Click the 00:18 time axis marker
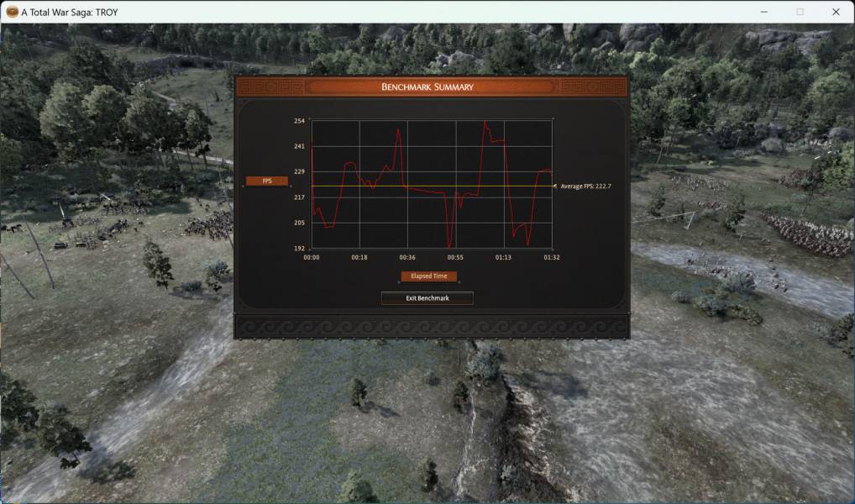This screenshot has width=855, height=504. [359, 257]
